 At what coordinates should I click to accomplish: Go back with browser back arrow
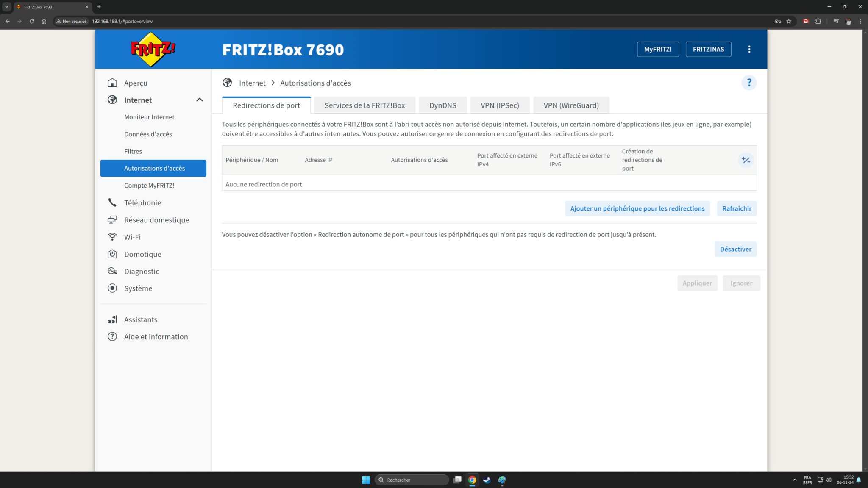click(x=7, y=21)
